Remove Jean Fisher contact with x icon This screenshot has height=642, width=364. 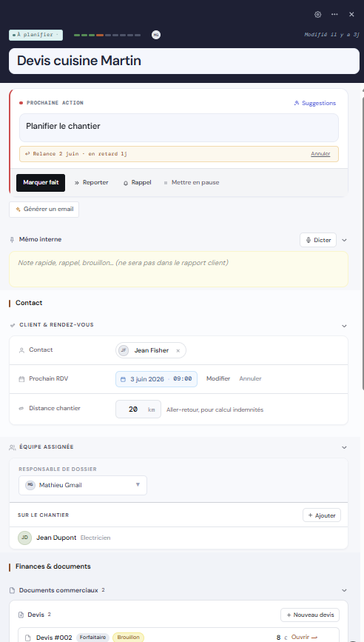pyautogui.click(x=178, y=350)
